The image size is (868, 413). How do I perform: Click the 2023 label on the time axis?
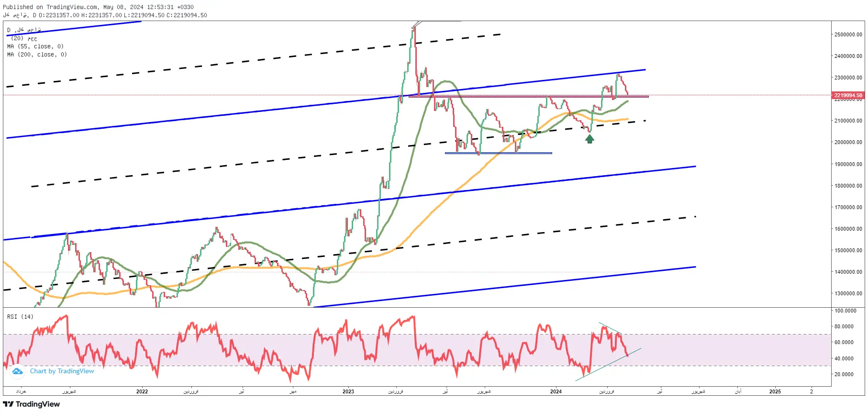point(348,391)
